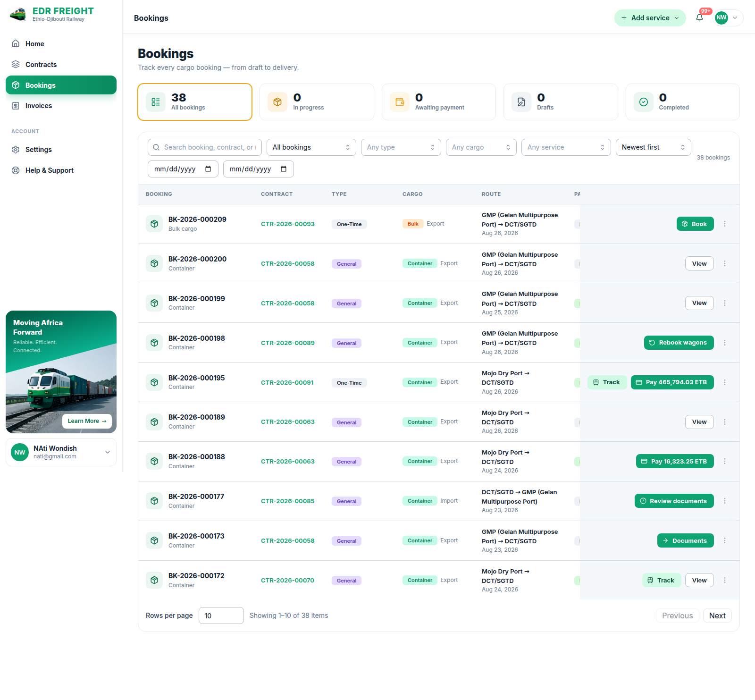The height and width of the screenshot is (700, 755).
Task: Click View button for BK-2026-000200
Action: pyautogui.click(x=699, y=264)
